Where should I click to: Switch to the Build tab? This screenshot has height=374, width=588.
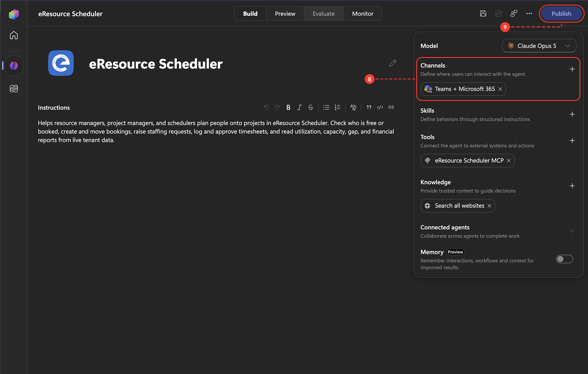[250, 14]
